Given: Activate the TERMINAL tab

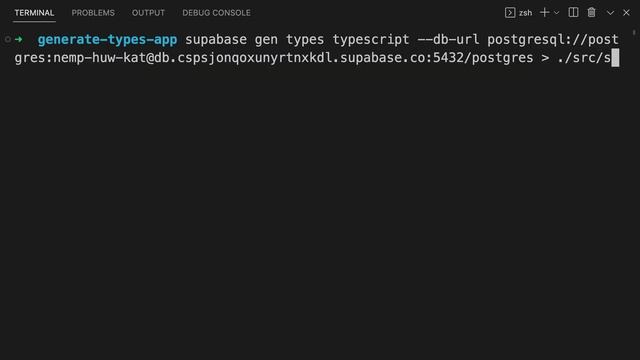Looking at the screenshot, I should 34,13.
